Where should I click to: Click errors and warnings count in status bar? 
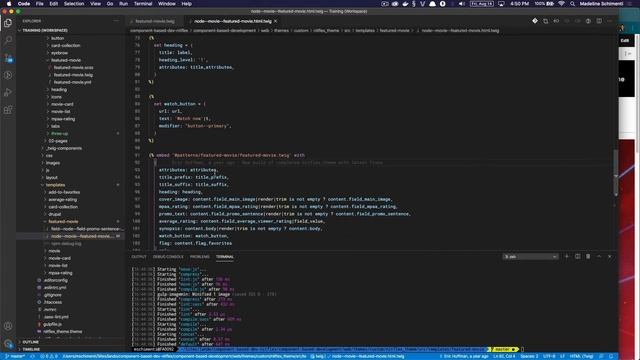tap(48, 356)
